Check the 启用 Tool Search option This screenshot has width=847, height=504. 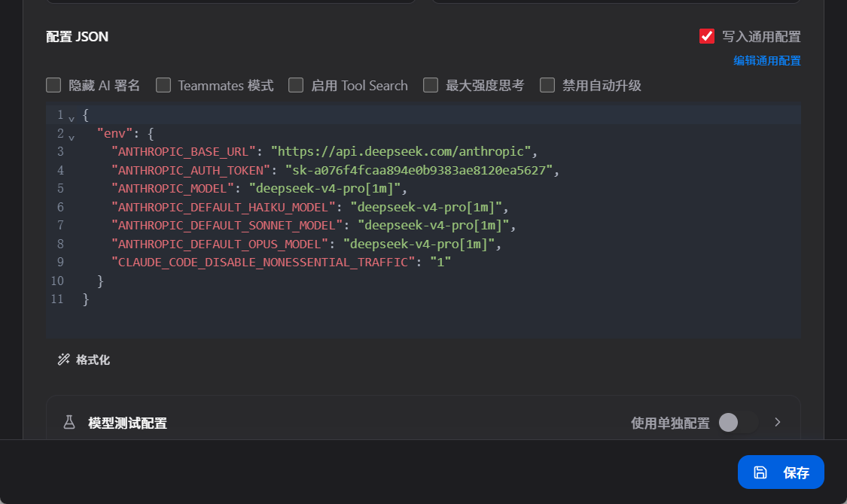296,85
